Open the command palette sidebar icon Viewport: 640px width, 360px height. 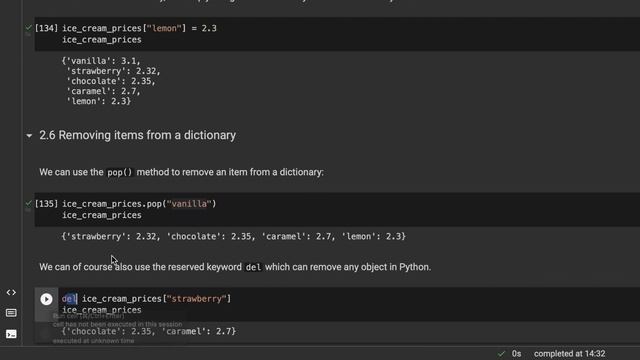coord(11,313)
